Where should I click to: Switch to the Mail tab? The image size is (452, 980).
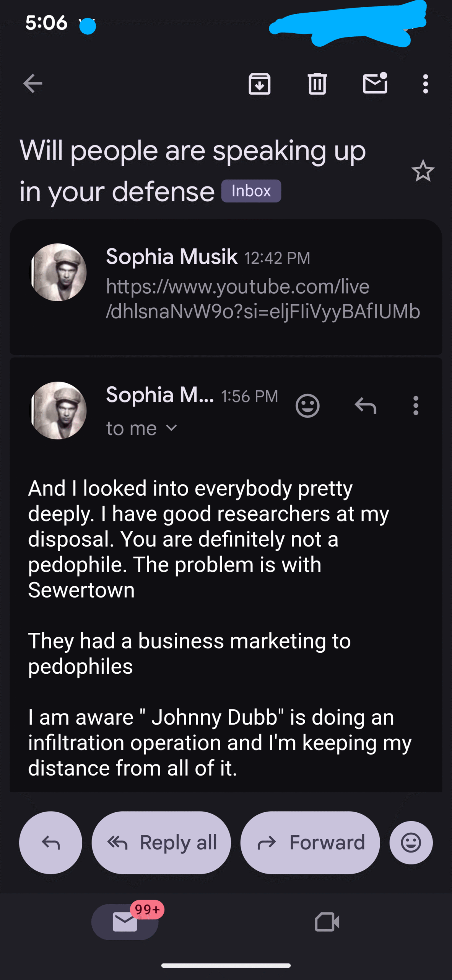tap(125, 922)
